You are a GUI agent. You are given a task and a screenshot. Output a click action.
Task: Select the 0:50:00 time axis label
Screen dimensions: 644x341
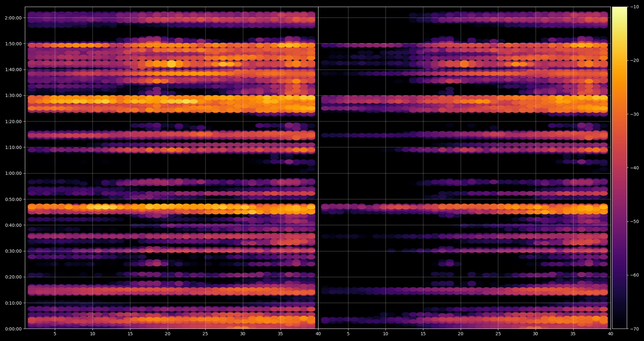(13, 199)
